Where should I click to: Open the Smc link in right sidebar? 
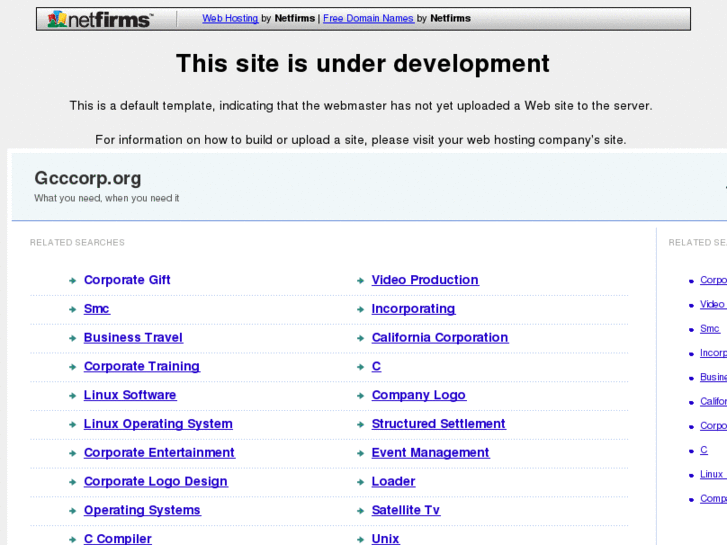click(x=710, y=328)
